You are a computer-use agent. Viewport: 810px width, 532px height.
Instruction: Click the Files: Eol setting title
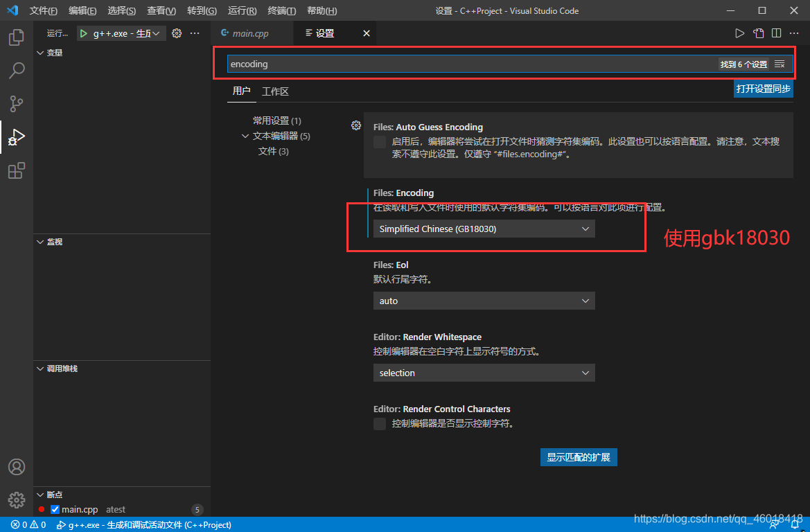[x=391, y=265]
